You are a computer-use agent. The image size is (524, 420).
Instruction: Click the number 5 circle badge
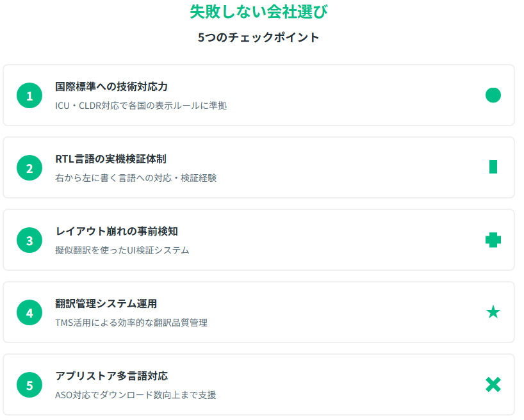29,385
